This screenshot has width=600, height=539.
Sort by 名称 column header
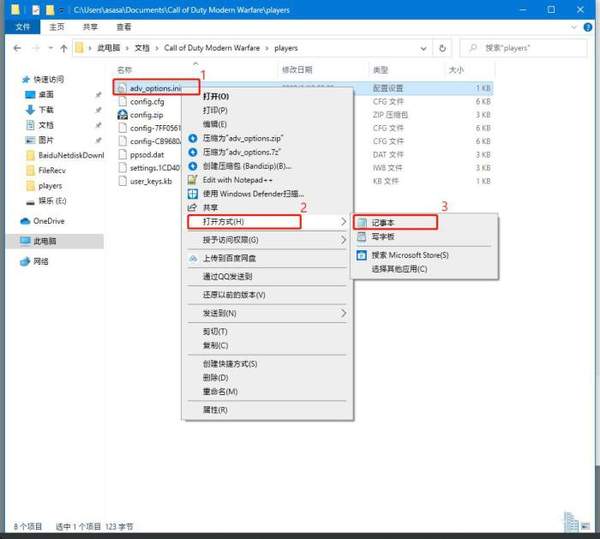(124, 70)
